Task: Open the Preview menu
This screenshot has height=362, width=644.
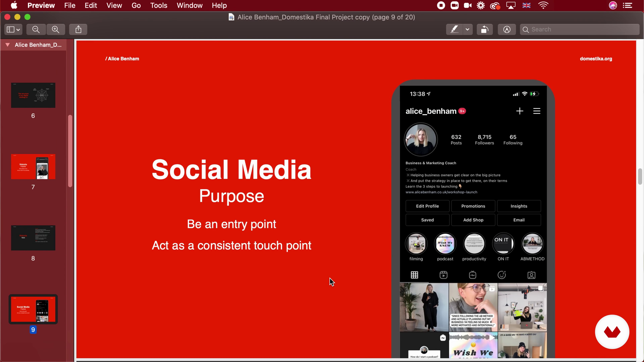Action: click(41, 5)
